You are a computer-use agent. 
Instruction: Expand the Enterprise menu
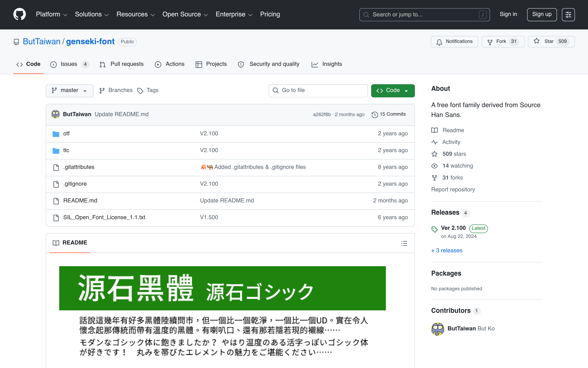tap(234, 14)
